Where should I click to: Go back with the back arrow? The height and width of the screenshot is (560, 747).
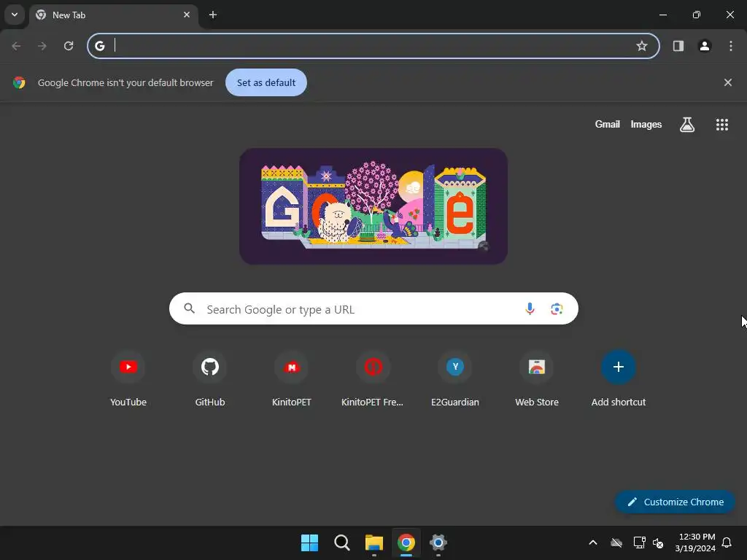[x=16, y=46]
